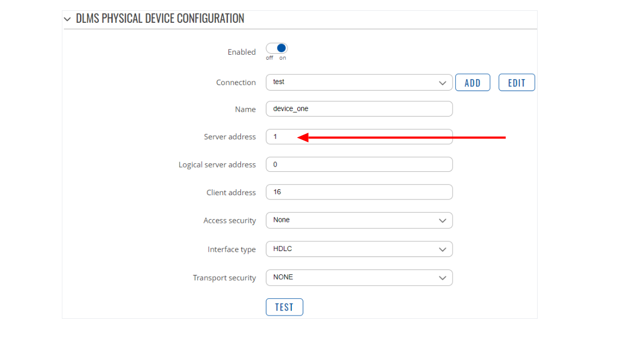The width and height of the screenshot is (644, 353).
Task: Expand the Access security dropdown
Action: click(359, 220)
